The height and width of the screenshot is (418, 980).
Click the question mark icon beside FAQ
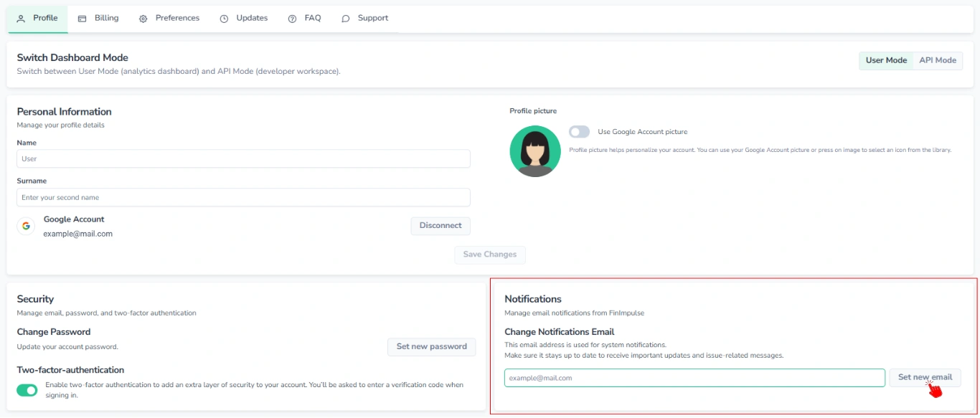pos(292,18)
